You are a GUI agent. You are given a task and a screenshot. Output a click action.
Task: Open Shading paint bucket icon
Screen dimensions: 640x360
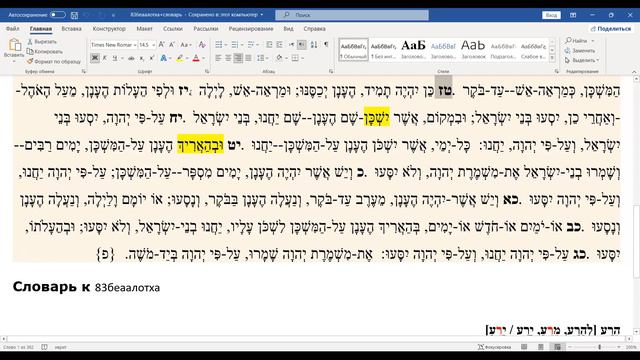(x=279, y=58)
